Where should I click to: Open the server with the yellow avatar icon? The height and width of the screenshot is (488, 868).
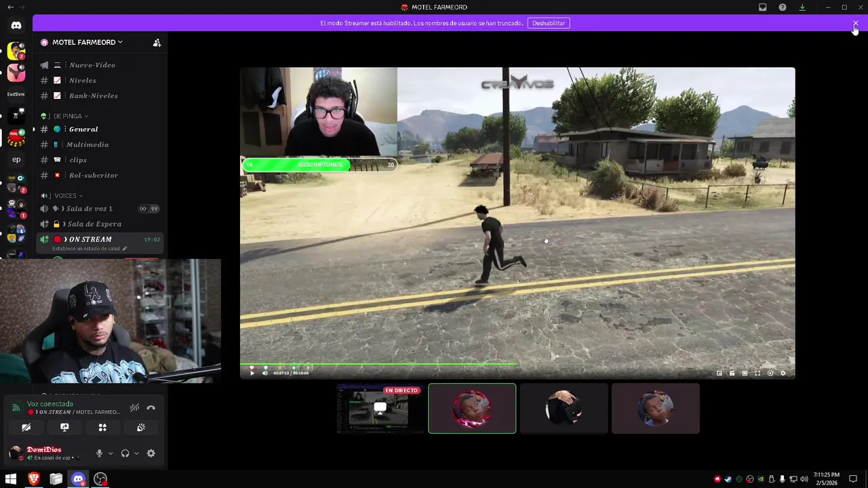[16, 51]
